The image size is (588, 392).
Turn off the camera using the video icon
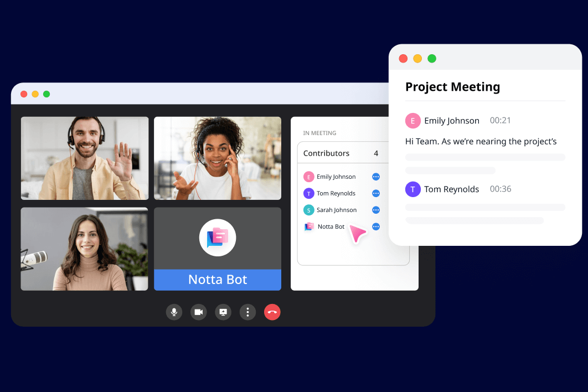click(x=198, y=312)
